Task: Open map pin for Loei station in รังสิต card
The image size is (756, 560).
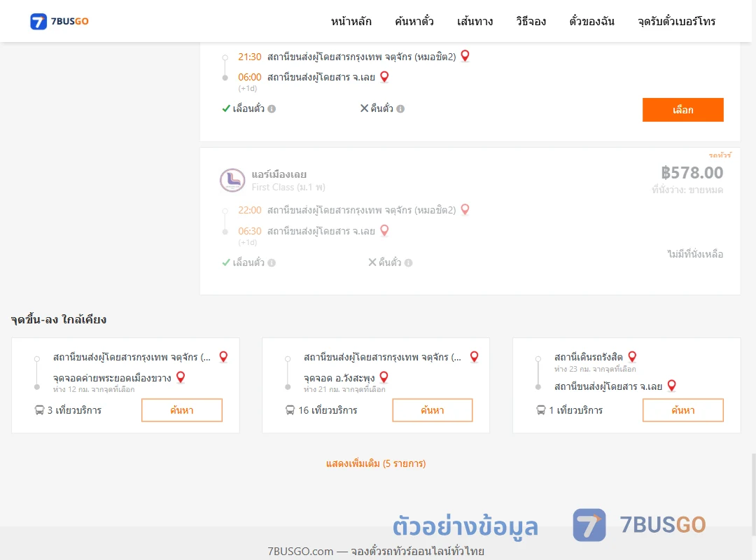Action: click(671, 386)
